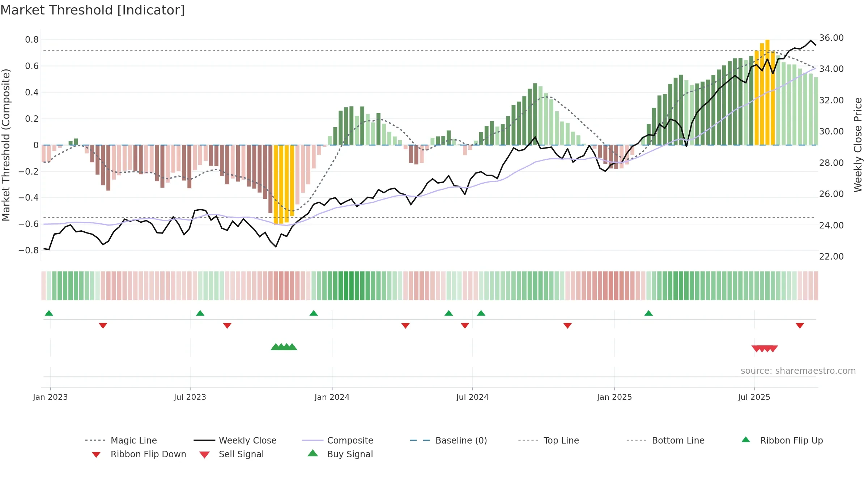The image size is (868, 488).
Task: Click the −0.8 left-axis tick label
Action: pyautogui.click(x=29, y=250)
